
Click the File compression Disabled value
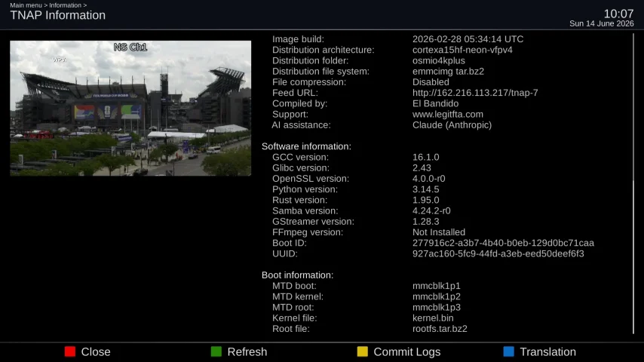[431, 82]
